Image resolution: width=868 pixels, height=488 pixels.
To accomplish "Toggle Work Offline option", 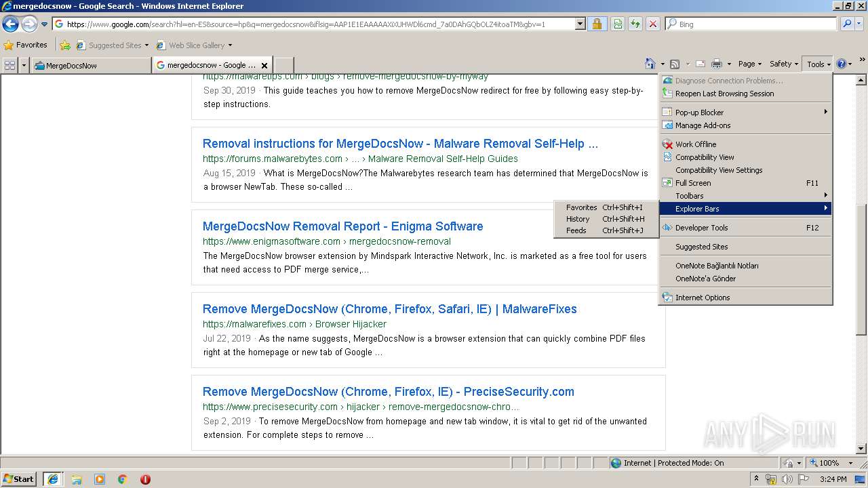I will [x=745, y=144].
